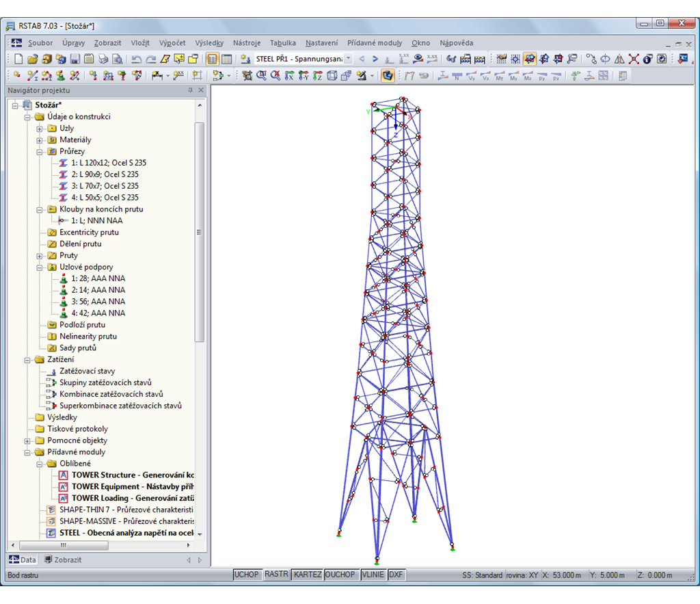
Task: Pin the Navigátor projektu panel
Action: [190, 90]
